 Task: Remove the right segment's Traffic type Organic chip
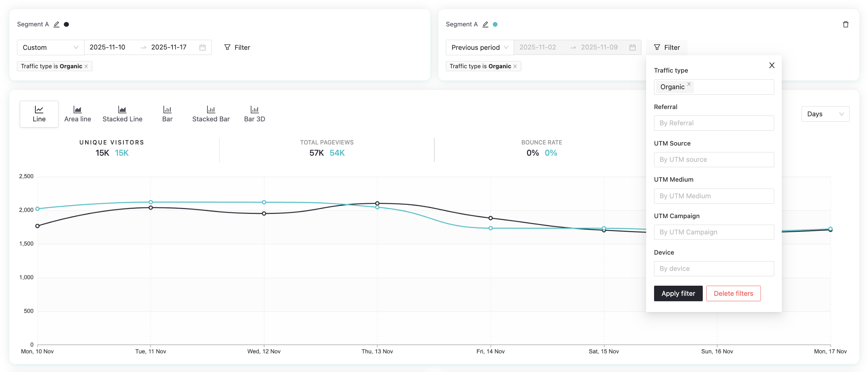(515, 66)
